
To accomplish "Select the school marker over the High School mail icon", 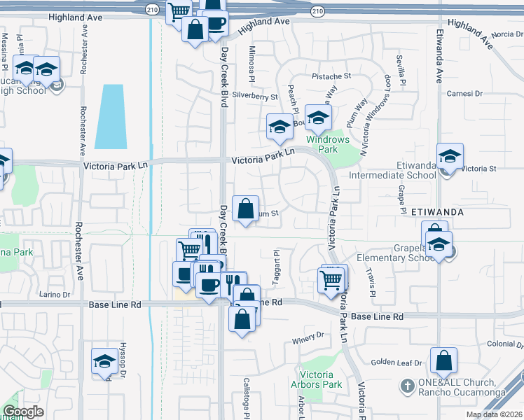I will click(46, 71).
